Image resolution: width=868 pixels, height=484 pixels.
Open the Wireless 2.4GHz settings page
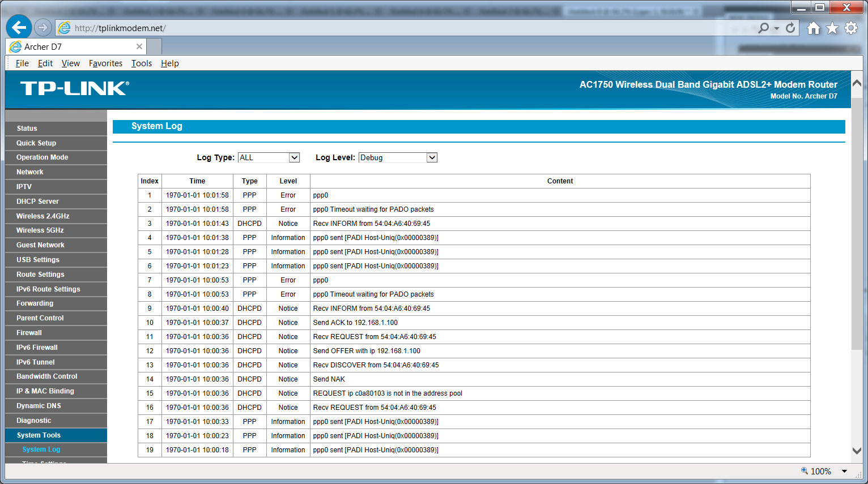click(43, 216)
